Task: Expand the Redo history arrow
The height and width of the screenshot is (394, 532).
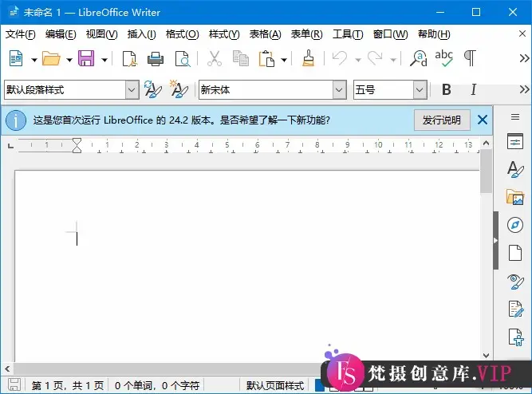Action: click(393, 60)
